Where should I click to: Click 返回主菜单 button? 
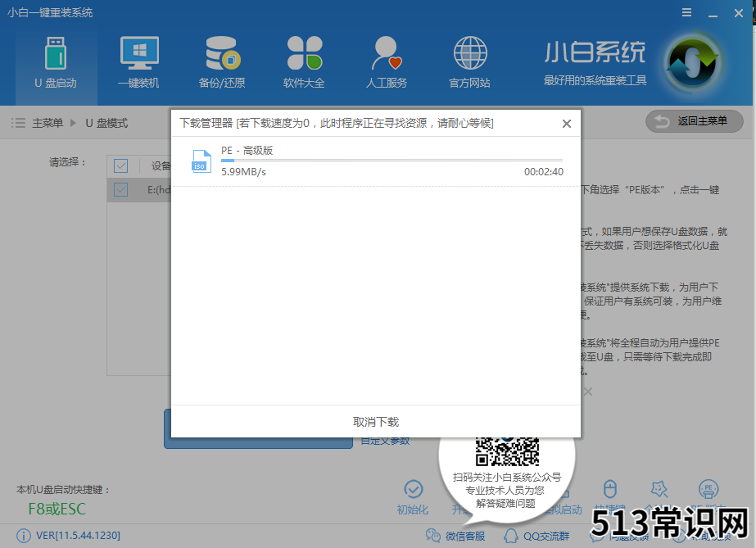(x=695, y=121)
